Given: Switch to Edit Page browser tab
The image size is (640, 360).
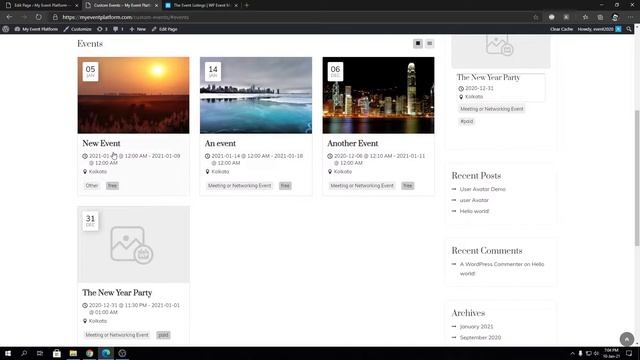Looking at the screenshot, I should (41, 5).
